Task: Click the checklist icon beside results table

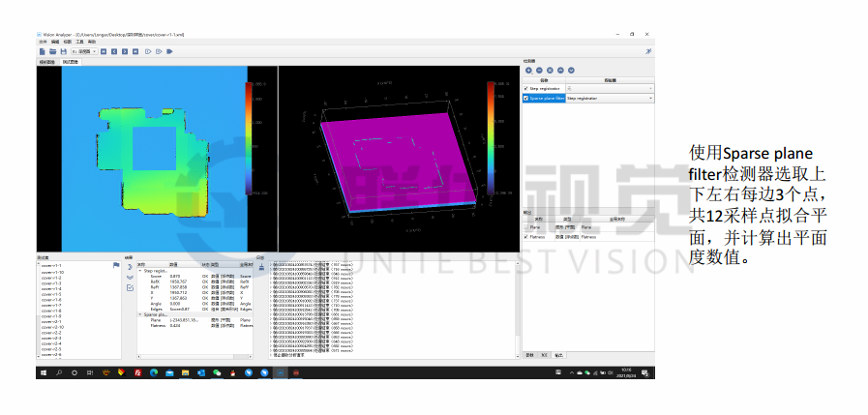Action: pos(131,287)
